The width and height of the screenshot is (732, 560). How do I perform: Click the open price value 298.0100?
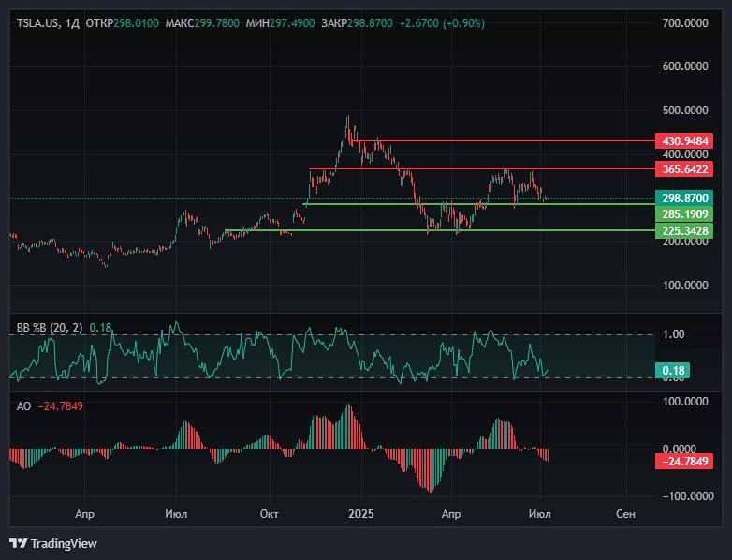[137, 22]
